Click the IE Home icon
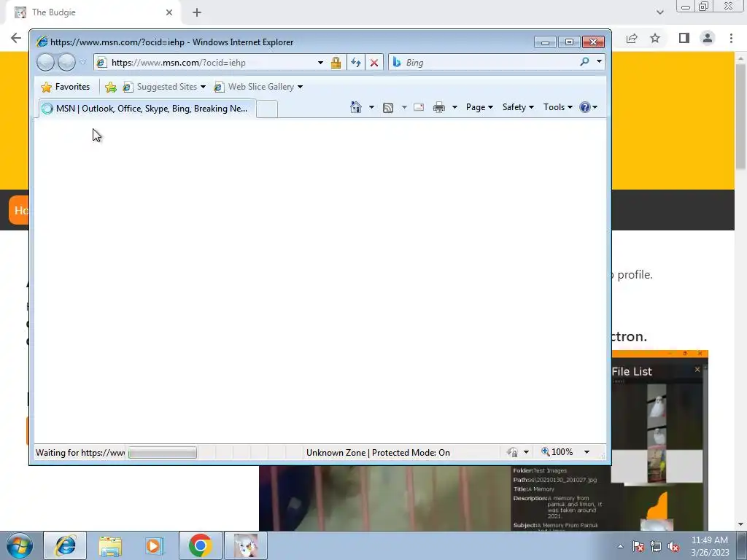 [356, 107]
